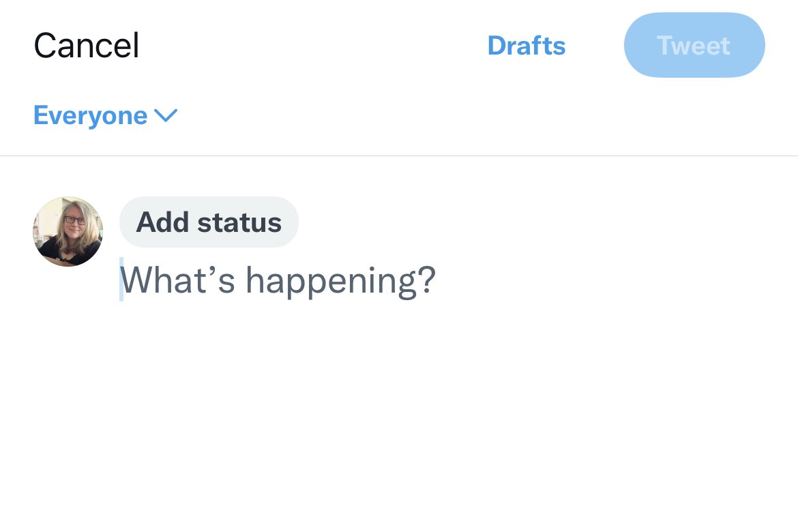Tap the Everyone label in blue

[x=91, y=116]
